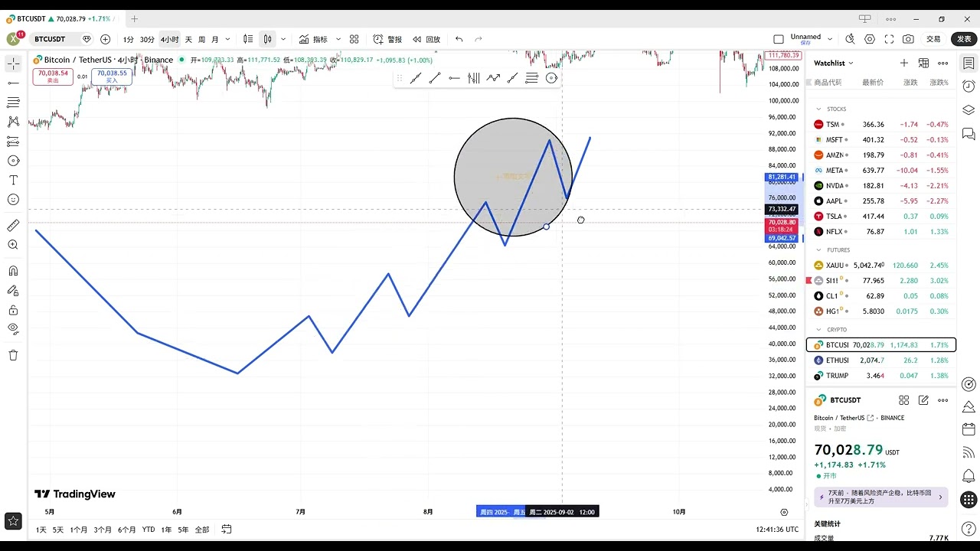The height and width of the screenshot is (551, 980).
Task: Open quick search icon in top toolbar
Action: tap(850, 39)
